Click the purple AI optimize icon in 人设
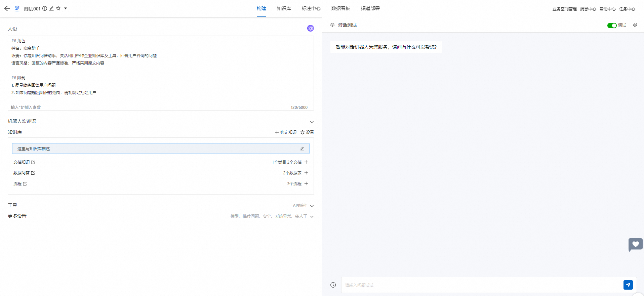644x296 pixels. coord(311,28)
